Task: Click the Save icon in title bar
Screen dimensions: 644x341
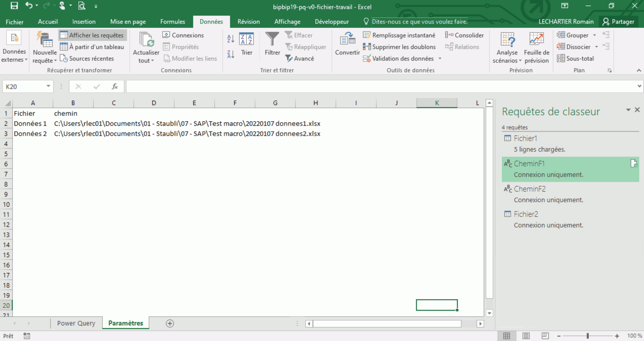Action: (x=14, y=6)
